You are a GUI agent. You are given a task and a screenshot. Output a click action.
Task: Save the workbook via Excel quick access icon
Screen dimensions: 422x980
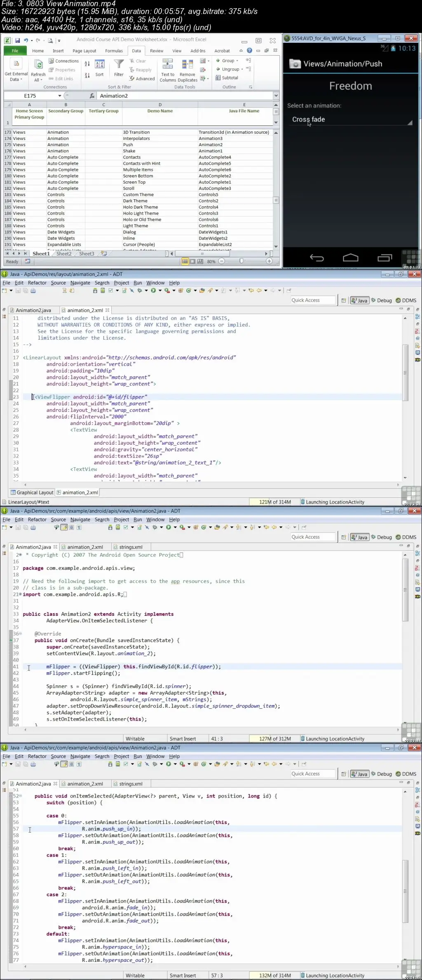(x=17, y=40)
